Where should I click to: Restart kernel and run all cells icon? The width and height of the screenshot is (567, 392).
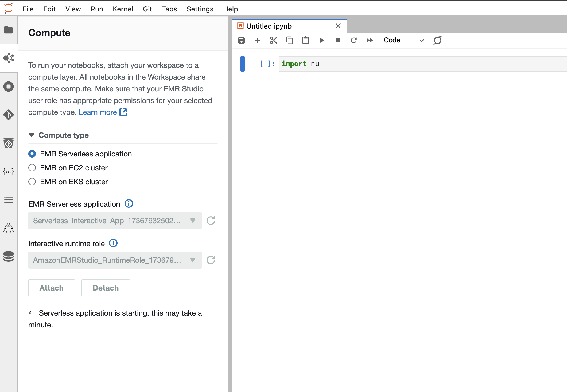tap(370, 40)
